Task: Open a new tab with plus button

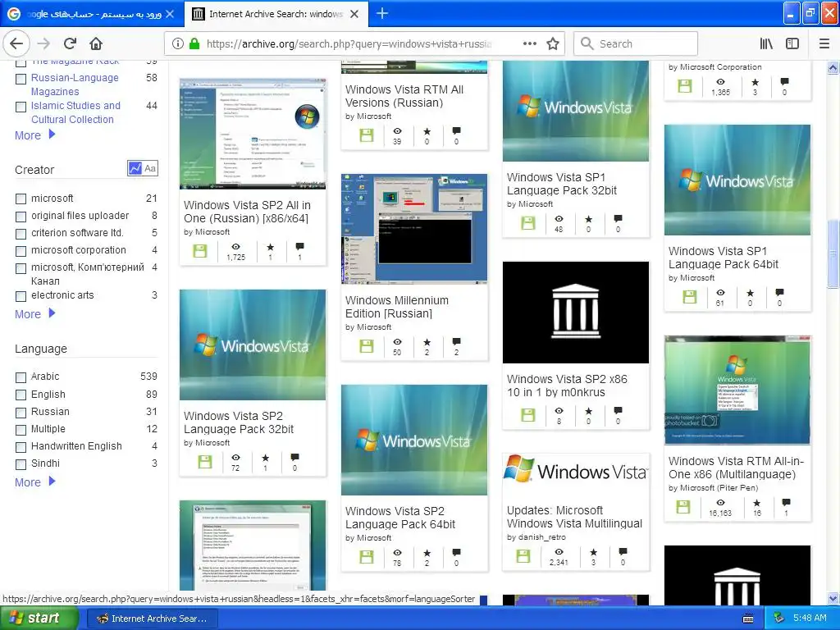Action: pos(382,13)
